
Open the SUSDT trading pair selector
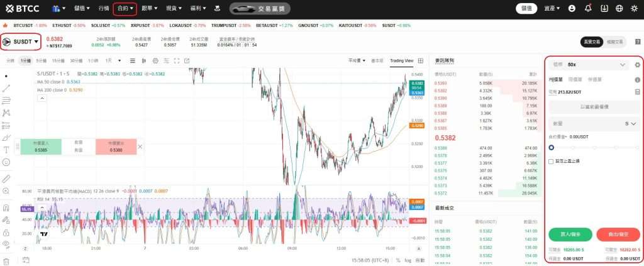pyautogui.click(x=21, y=42)
